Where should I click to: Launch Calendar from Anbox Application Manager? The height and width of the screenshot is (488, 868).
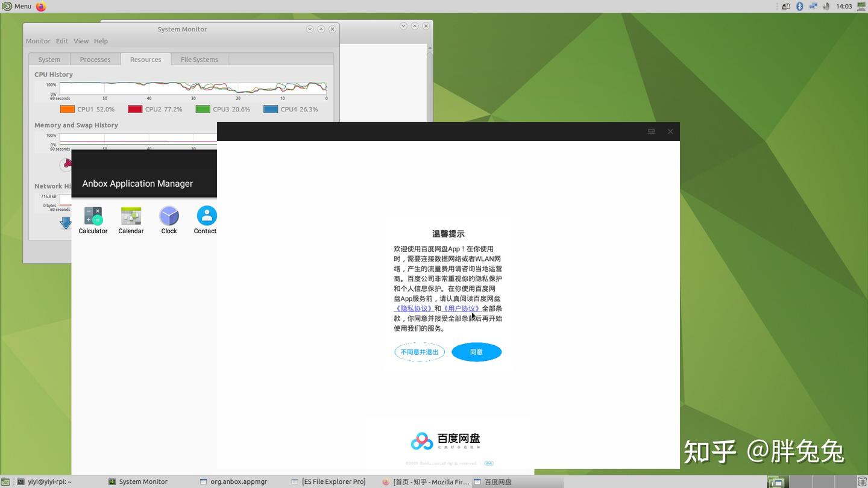click(131, 216)
